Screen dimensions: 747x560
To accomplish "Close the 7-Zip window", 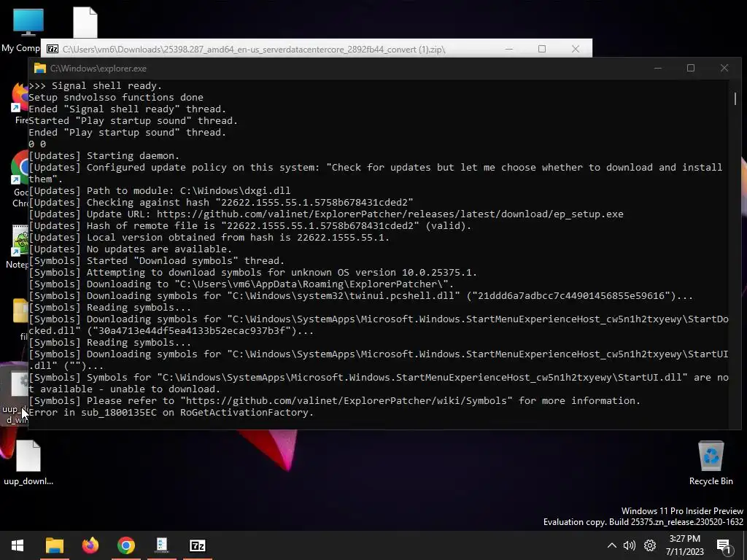I will click(576, 49).
